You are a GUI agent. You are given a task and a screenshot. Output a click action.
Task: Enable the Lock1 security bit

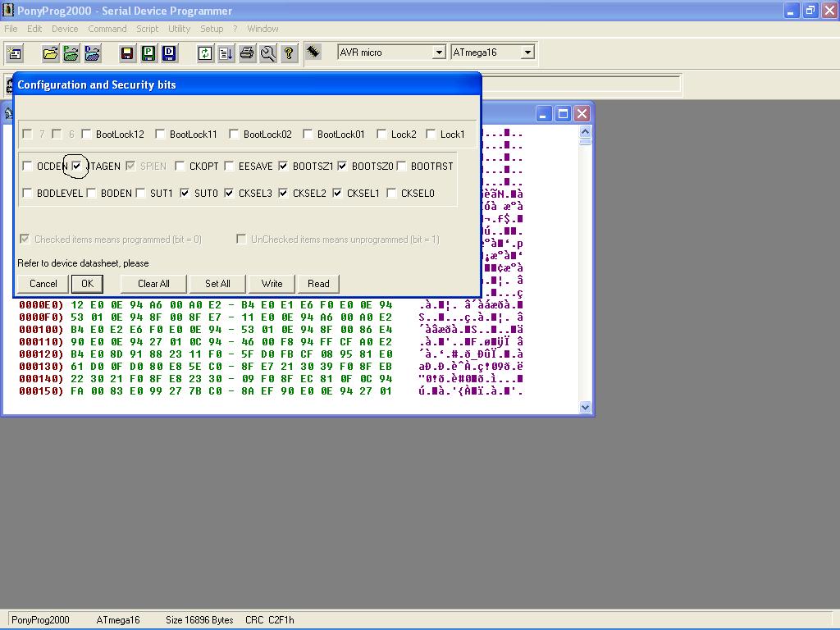coord(431,134)
